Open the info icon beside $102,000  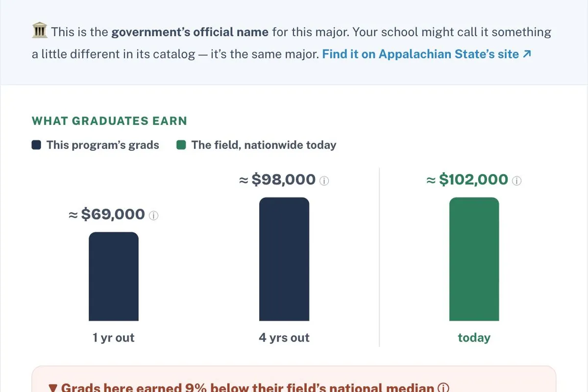pyautogui.click(x=517, y=181)
